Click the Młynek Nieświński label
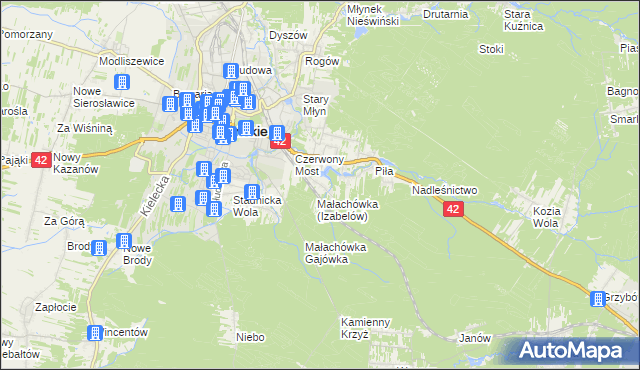This screenshot has width=640, height=370. [373, 15]
